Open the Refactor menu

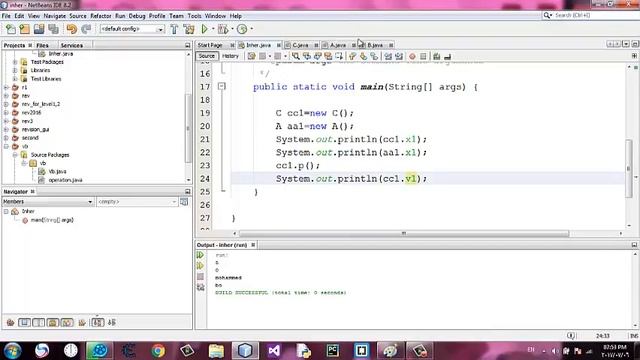pyautogui.click(x=101, y=16)
